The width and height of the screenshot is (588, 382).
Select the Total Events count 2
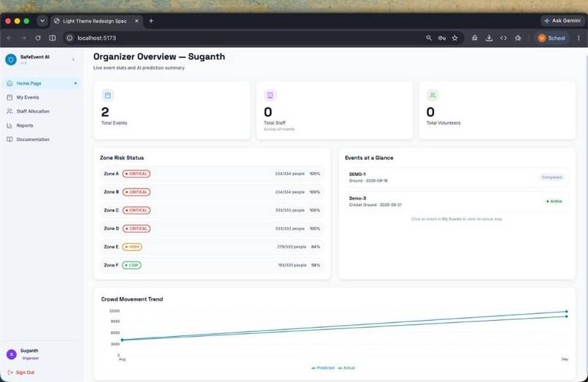tap(105, 112)
